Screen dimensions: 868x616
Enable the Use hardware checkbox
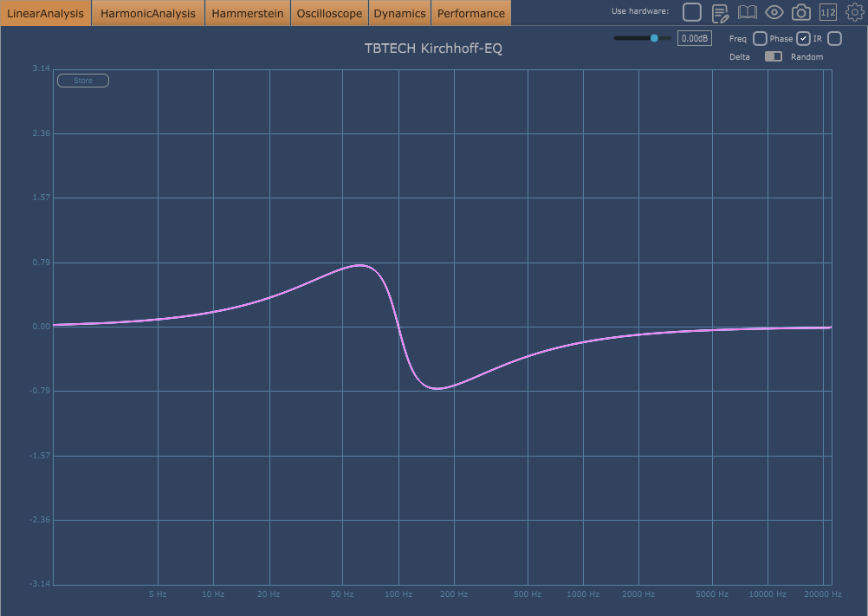point(692,12)
